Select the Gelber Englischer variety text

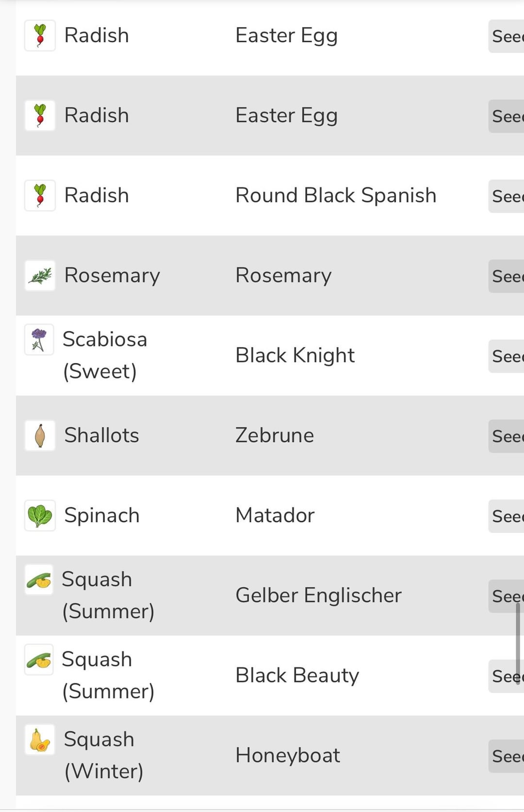tap(318, 596)
